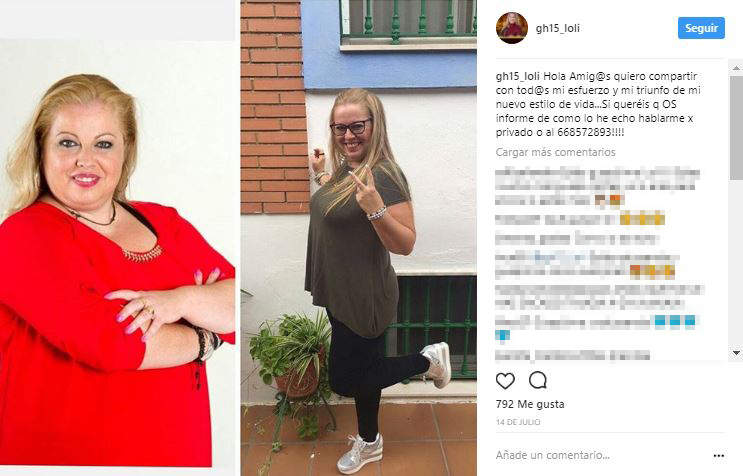This screenshot has width=743, height=476.
Task: Open the three-dot more options menu
Action: pos(718,456)
